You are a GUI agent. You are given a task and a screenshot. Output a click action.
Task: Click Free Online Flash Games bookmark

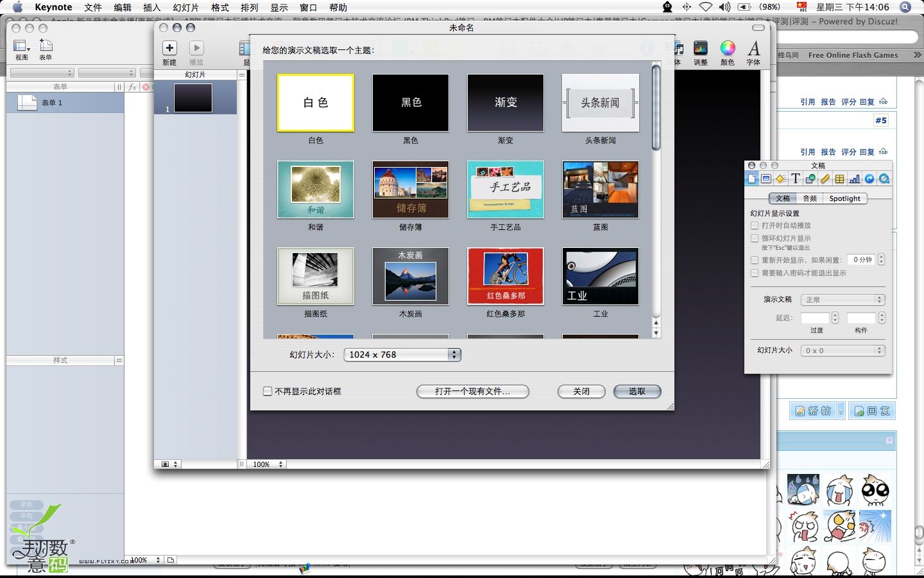(853, 55)
